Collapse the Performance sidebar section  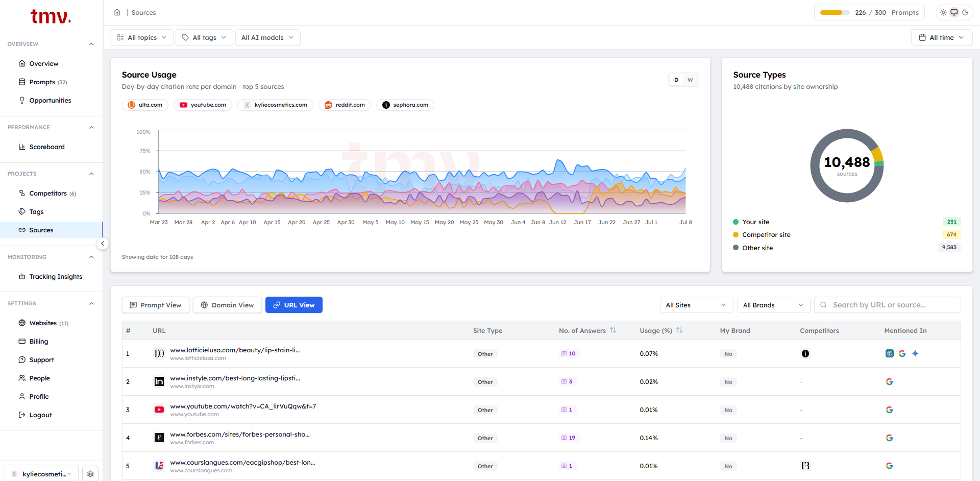(x=91, y=127)
